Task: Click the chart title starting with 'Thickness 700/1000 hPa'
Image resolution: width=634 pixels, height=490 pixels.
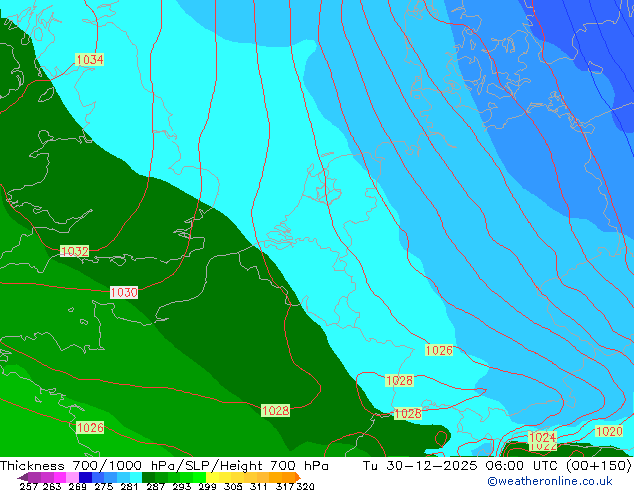Action: point(164,466)
